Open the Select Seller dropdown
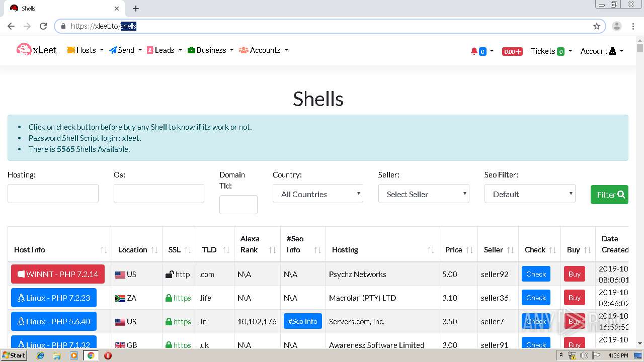This screenshot has width=644, height=362. pyautogui.click(x=424, y=194)
